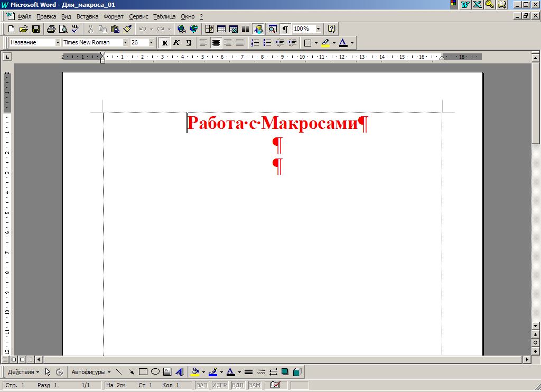541x392 pixels.
Task: Open the Действия drawing menu
Action: coord(23,372)
